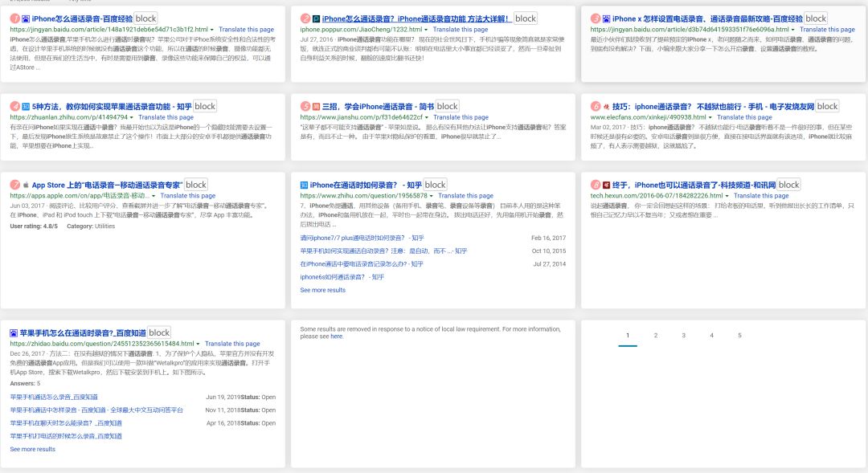
Task: Click the Apple favicon by the App Store result
Action: pos(26,185)
